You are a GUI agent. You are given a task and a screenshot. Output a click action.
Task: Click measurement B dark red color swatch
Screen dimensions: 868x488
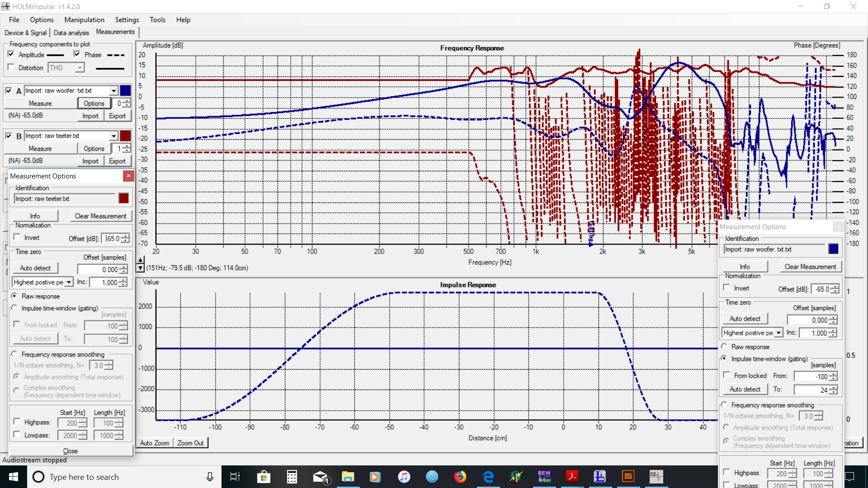pyautogui.click(x=125, y=136)
